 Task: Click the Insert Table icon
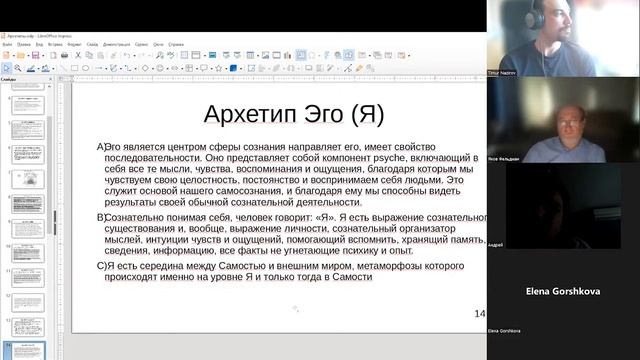(x=250, y=55)
